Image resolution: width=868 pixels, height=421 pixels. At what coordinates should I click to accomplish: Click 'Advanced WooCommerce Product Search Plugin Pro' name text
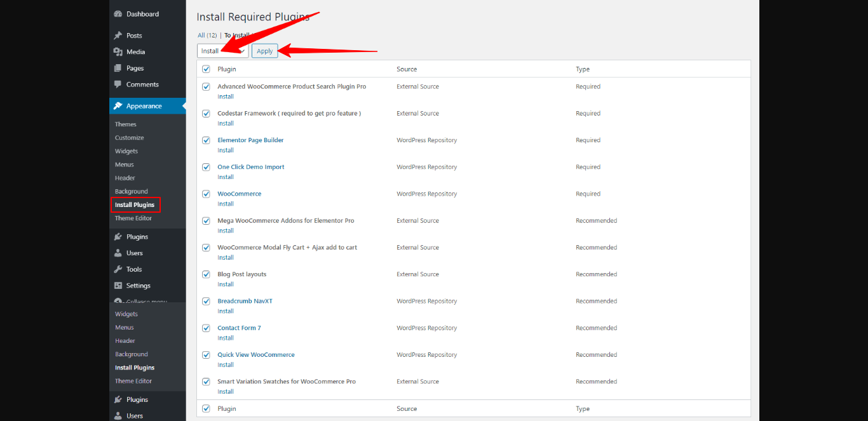click(x=292, y=86)
